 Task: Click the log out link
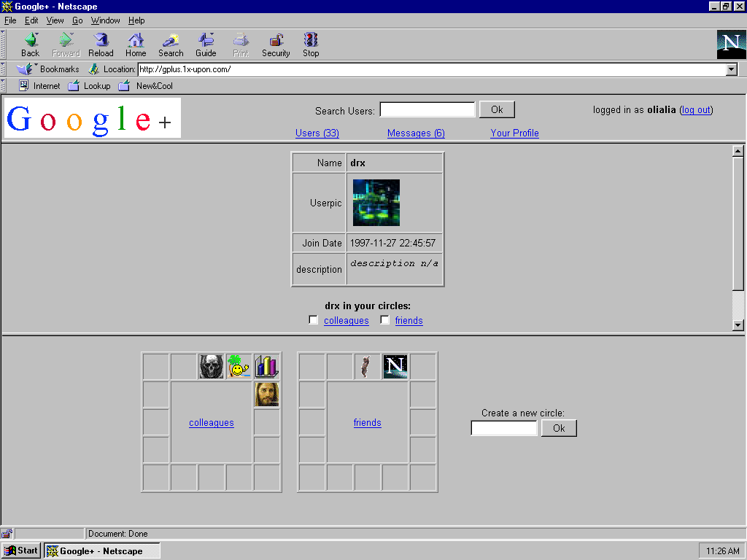[696, 109]
